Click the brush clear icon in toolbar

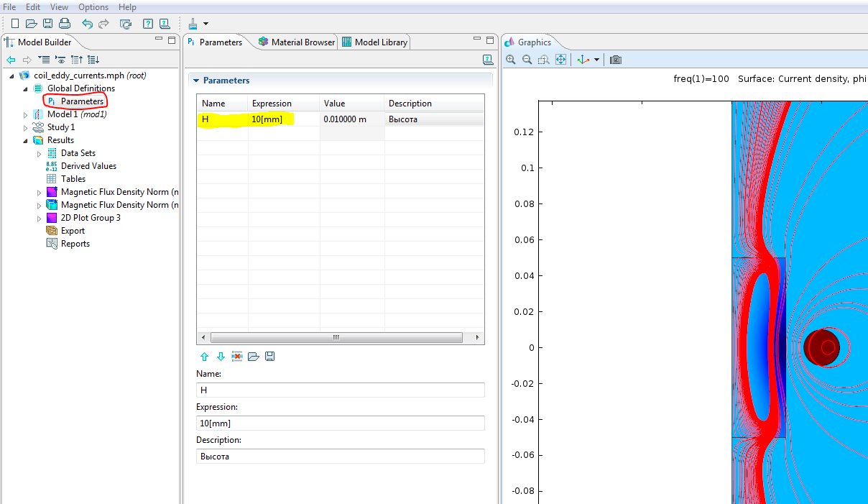(x=193, y=24)
